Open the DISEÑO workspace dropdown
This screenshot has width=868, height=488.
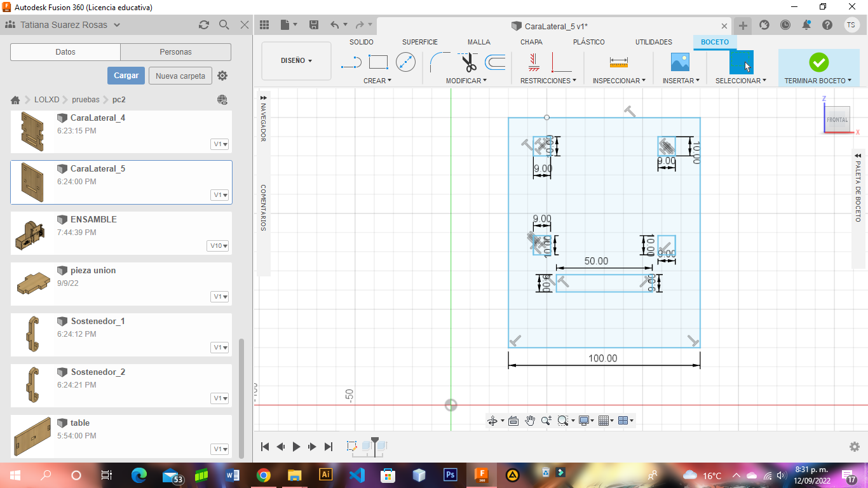tap(296, 61)
